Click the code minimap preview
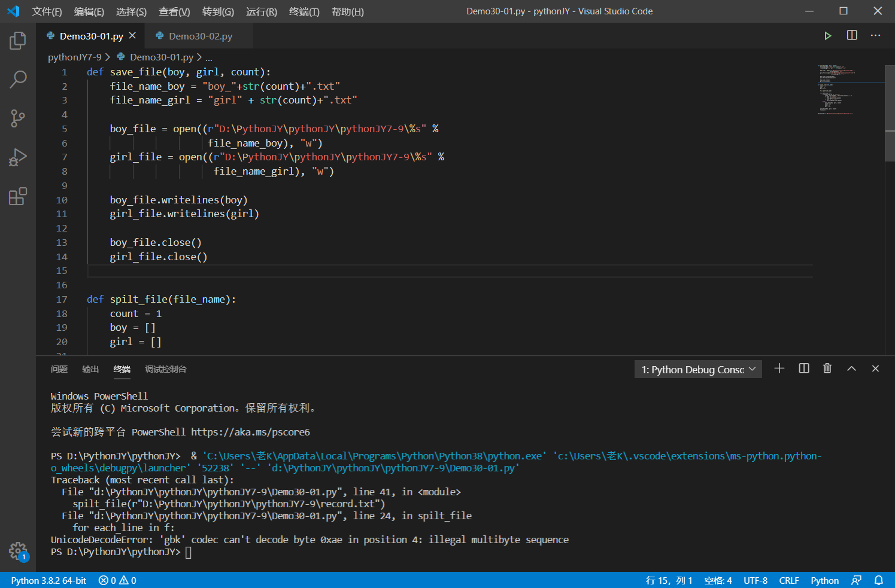 coord(850,90)
